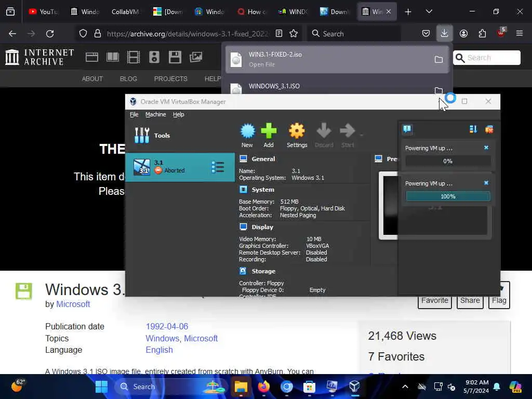Click the 0% progress bar
The image size is (532, 399).
pos(448,161)
